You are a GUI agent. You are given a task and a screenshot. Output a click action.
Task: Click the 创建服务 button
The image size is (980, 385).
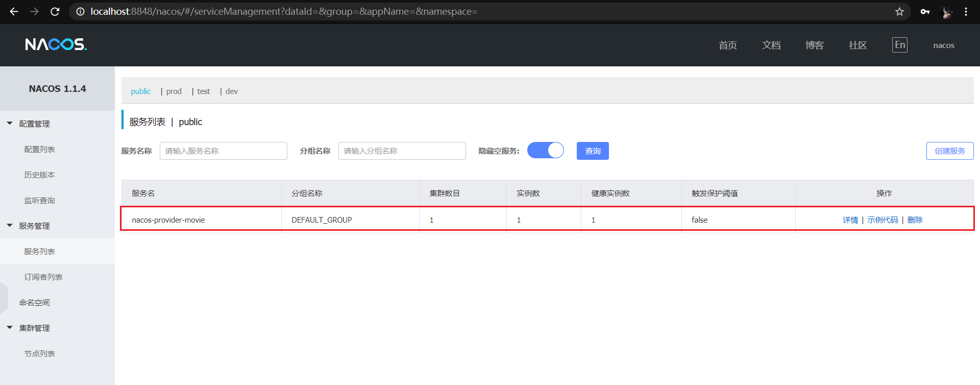click(x=950, y=151)
